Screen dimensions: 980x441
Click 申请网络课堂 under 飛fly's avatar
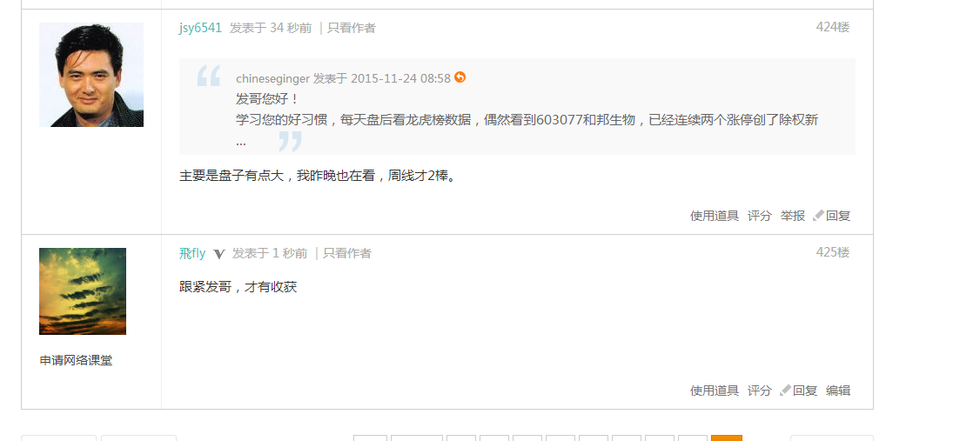pos(77,360)
